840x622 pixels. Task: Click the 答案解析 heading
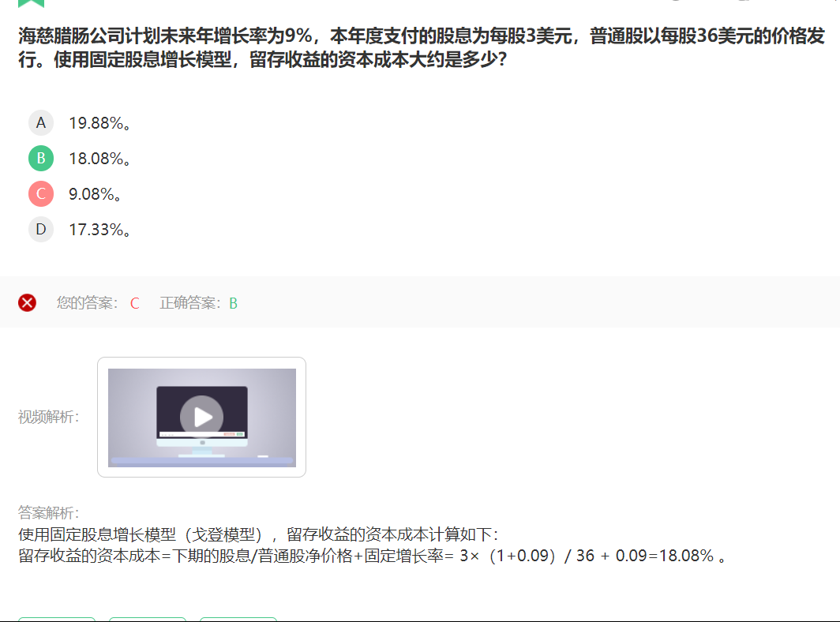tap(49, 513)
